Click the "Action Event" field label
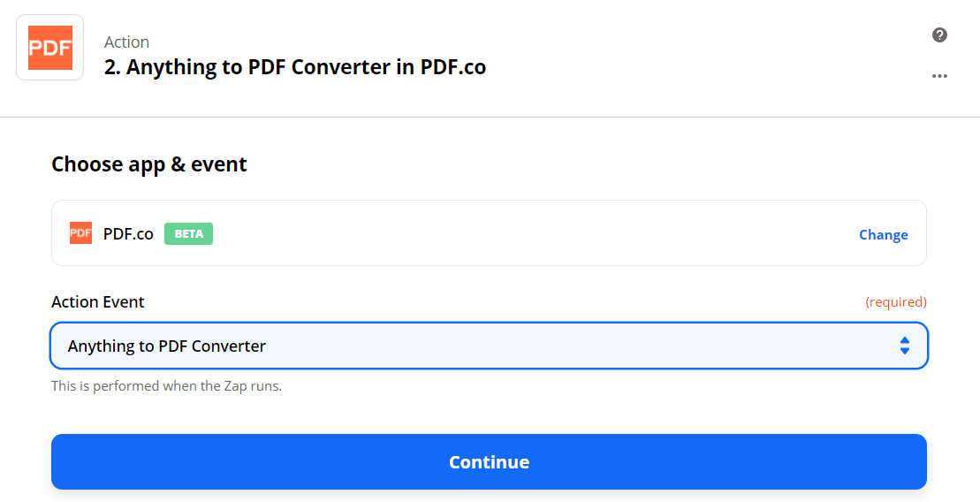This screenshot has width=980, height=502. click(98, 302)
